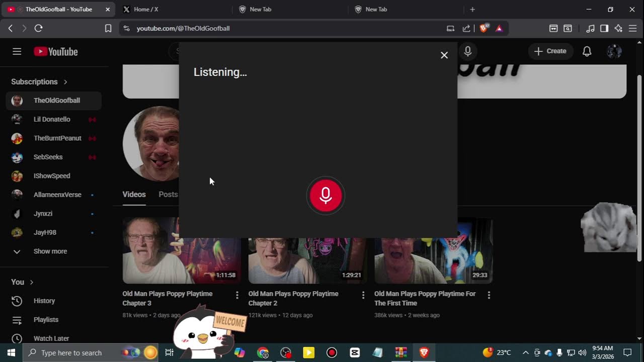Open the Brave main menu

632,28
